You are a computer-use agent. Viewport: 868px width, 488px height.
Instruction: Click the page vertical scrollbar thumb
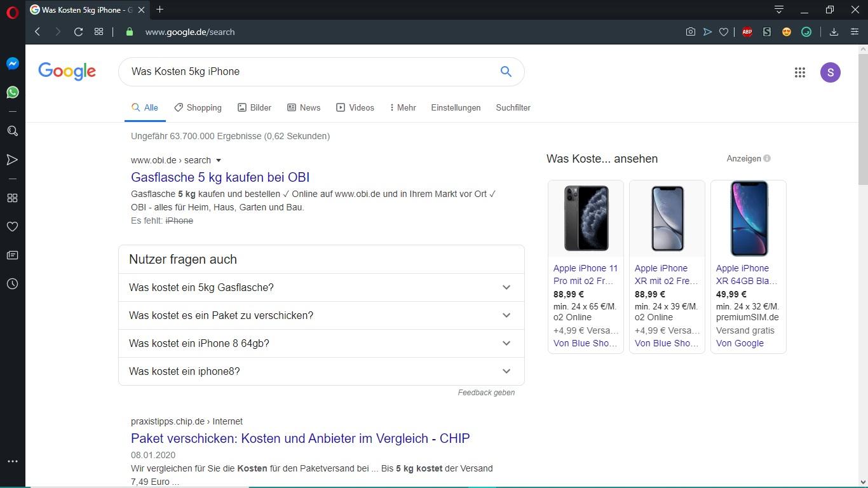(x=863, y=121)
